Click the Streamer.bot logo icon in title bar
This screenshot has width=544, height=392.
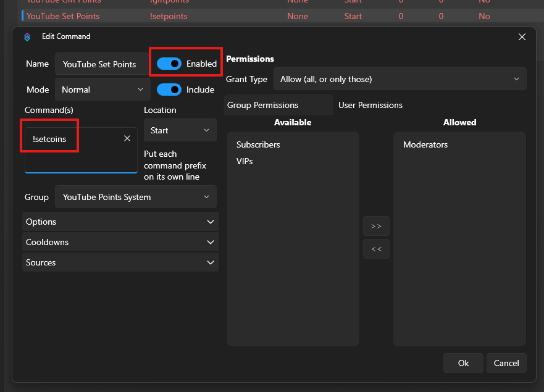pos(27,37)
